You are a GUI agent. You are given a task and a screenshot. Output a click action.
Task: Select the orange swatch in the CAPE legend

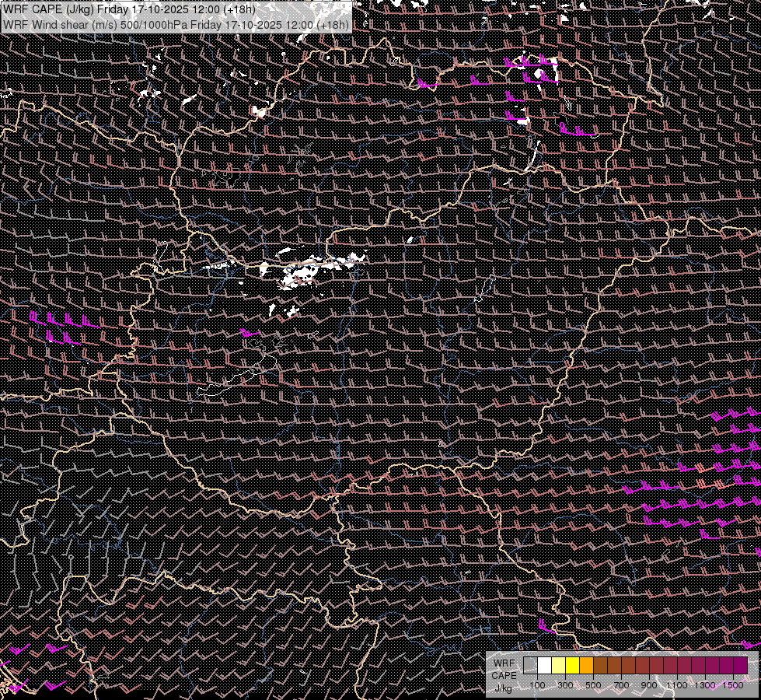click(587, 666)
